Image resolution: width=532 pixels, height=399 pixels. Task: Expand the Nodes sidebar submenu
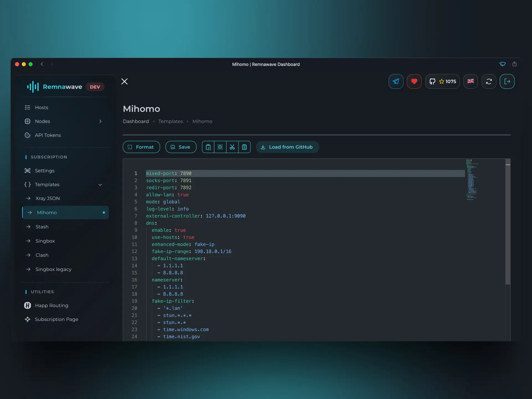100,121
